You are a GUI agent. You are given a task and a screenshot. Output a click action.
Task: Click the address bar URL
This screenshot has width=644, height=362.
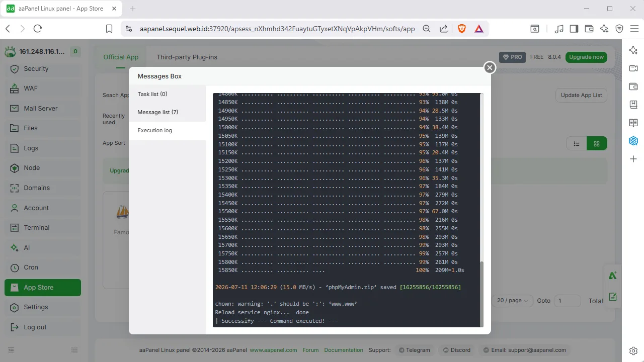pyautogui.click(x=277, y=29)
